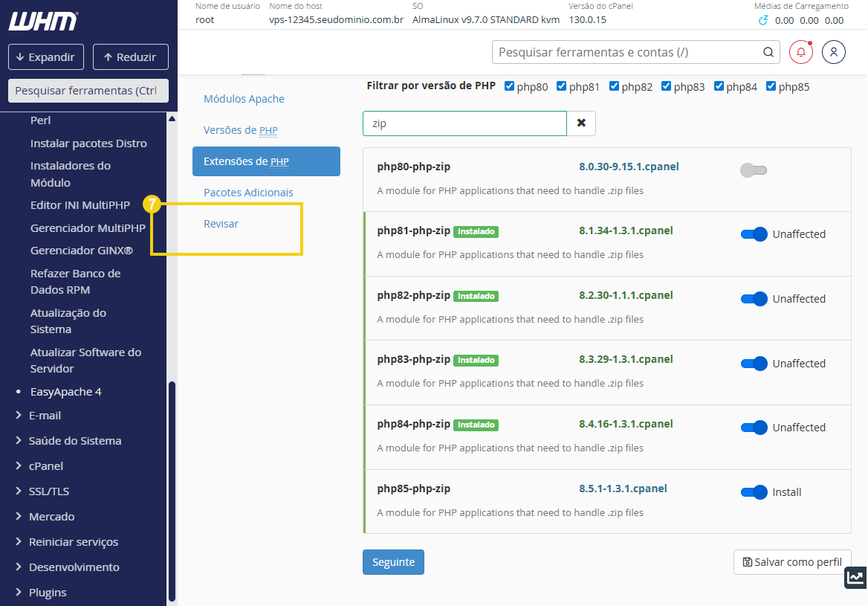
Task: Open the Revisar tab
Action: [x=221, y=224]
